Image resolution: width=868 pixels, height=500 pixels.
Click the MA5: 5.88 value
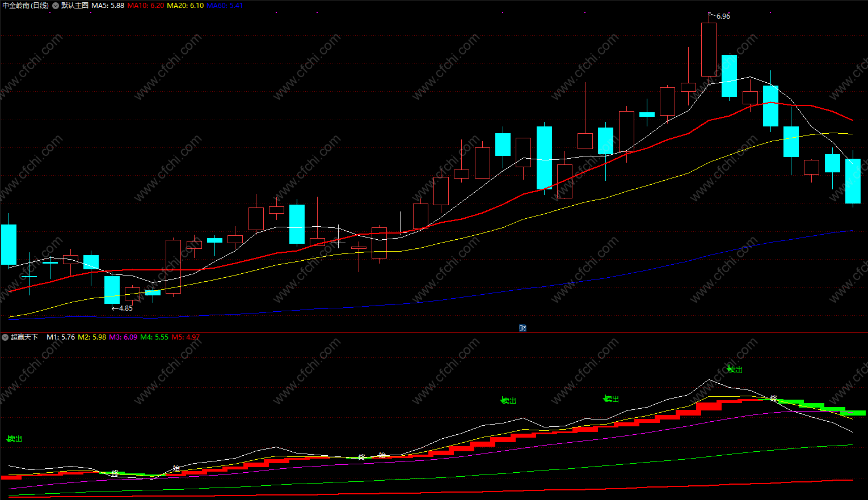pyautogui.click(x=108, y=6)
